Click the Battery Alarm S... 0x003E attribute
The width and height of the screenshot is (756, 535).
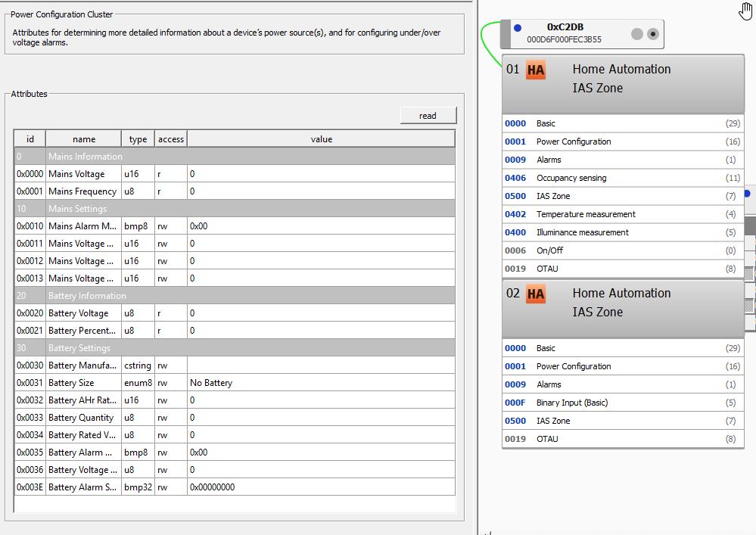click(x=235, y=487)
